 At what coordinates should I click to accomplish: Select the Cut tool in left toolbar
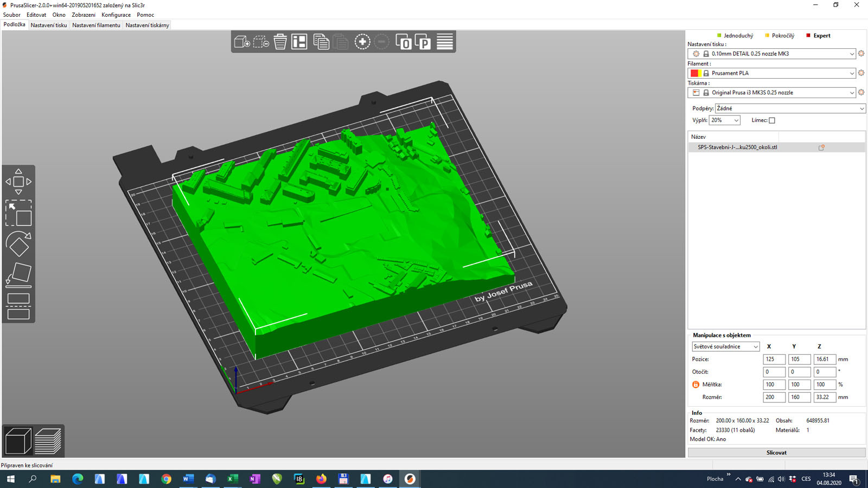pyautogui.click(x=18, y=306)
